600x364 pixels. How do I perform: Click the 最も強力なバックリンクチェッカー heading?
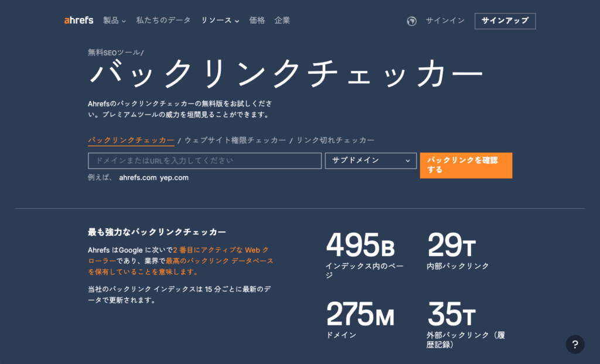(157, 232)
